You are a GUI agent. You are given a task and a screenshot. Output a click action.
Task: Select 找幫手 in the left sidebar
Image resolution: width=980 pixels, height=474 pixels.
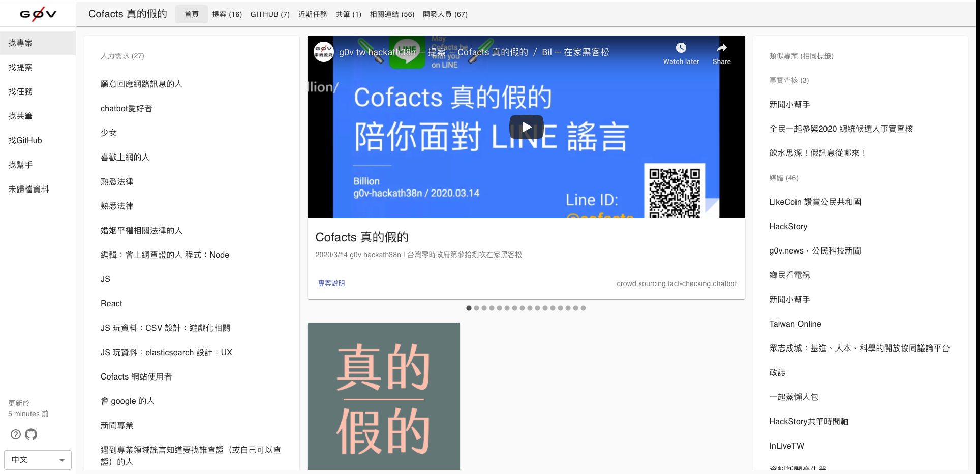click(x=20, y=165)
